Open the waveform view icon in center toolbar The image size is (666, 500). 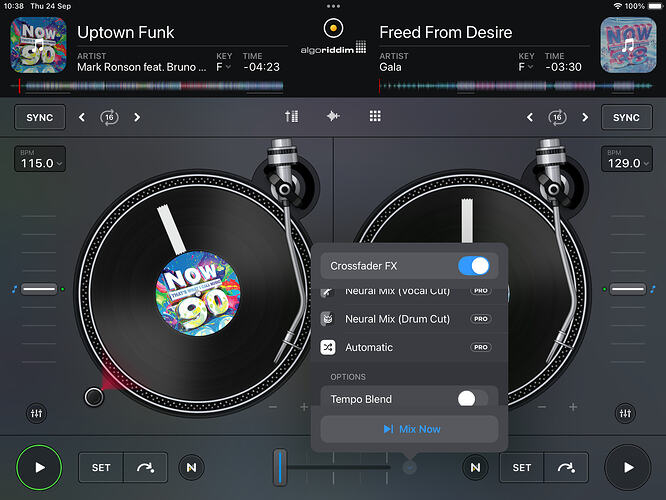pyautogui.click(x=333, y=116)
